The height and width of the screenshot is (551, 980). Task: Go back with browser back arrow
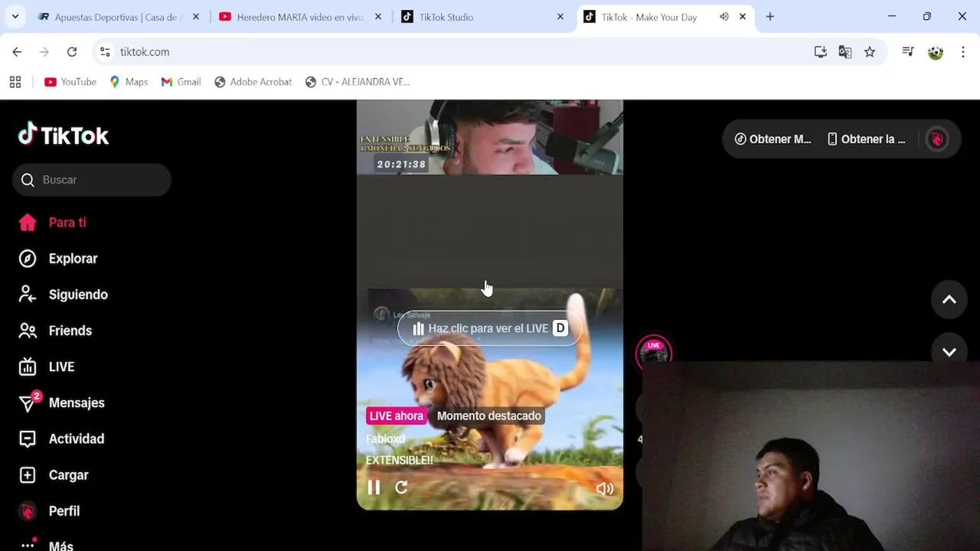[x=17, y=52]
